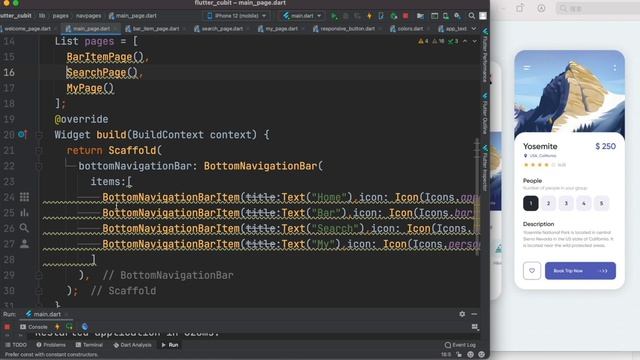Image resolution: width=640 pixels, height=360 pixels.
Task: Open the Problems tool window
Action: [x=51, y=345]
